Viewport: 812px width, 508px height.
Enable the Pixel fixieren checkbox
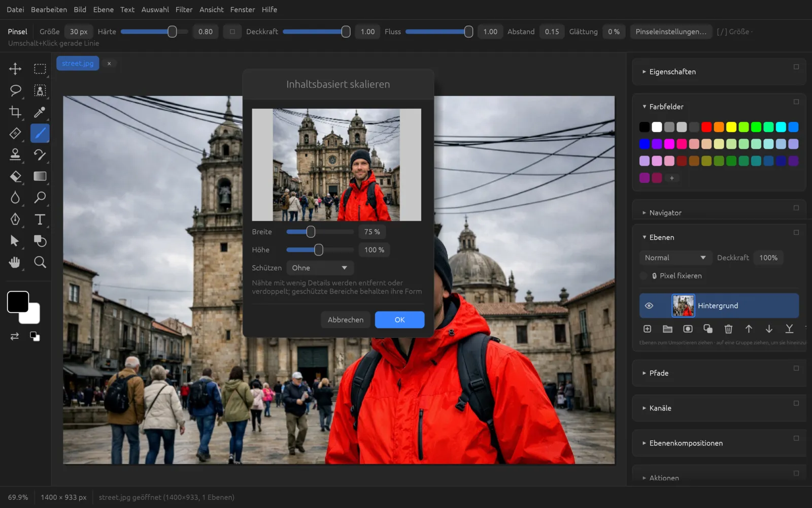pyautogui.click(x=644, y=276)
